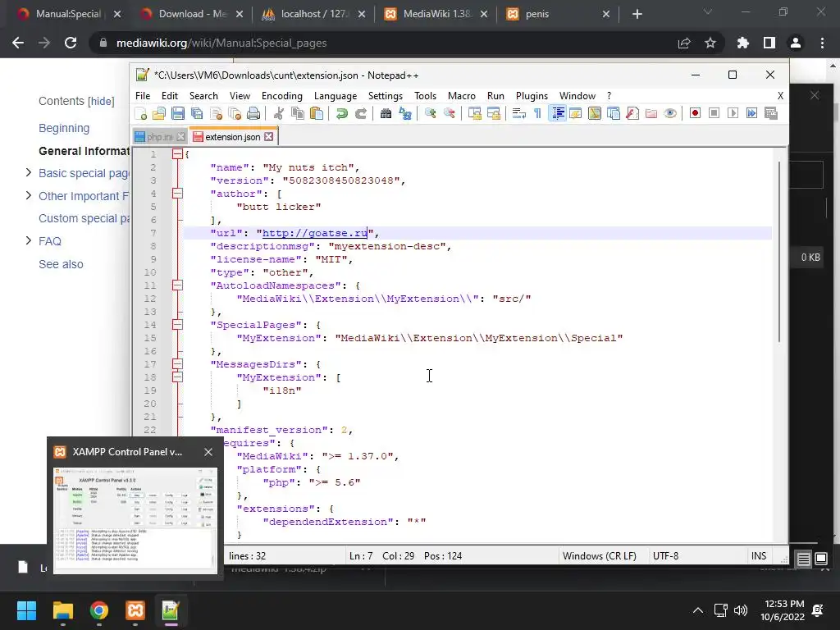
Task: Open the Function List panel icon
Action: click(x=632, y=113)
